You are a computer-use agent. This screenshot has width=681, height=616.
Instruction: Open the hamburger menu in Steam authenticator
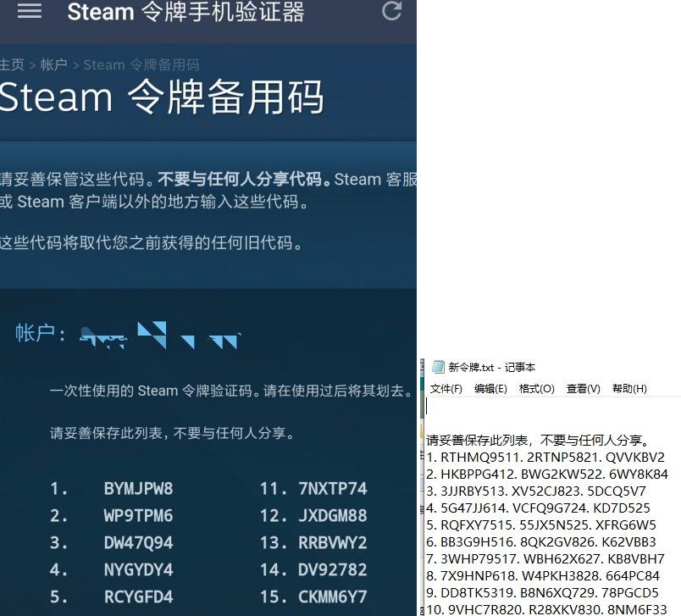click(x=30, y=11)
